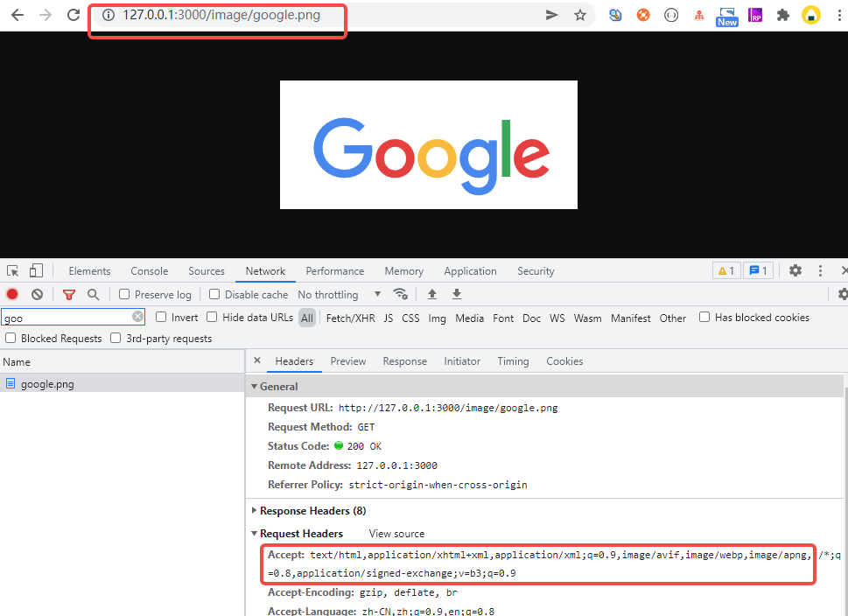848x616 pixels.
Task: Select the Headers tab
Action: (x=294, y=361)
